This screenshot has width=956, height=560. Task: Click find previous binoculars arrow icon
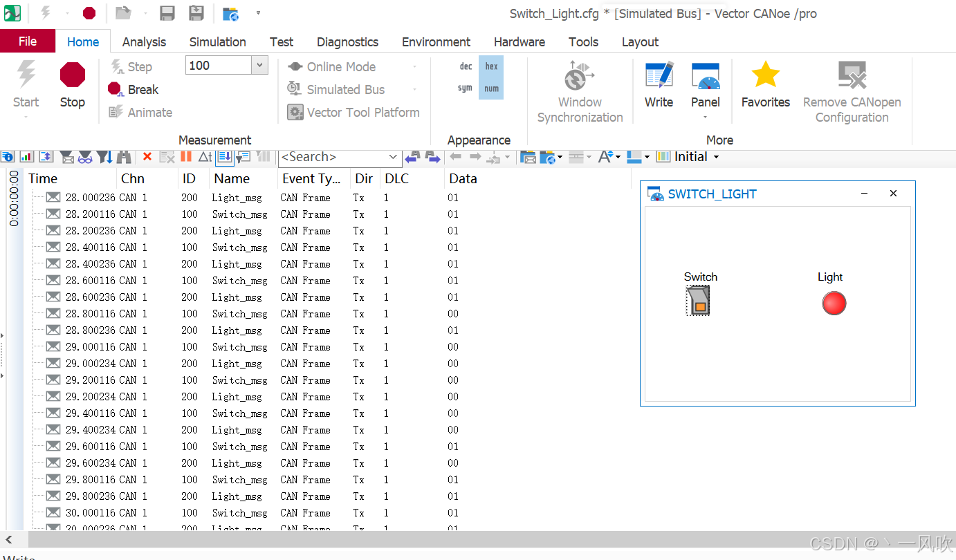(412, 157)
